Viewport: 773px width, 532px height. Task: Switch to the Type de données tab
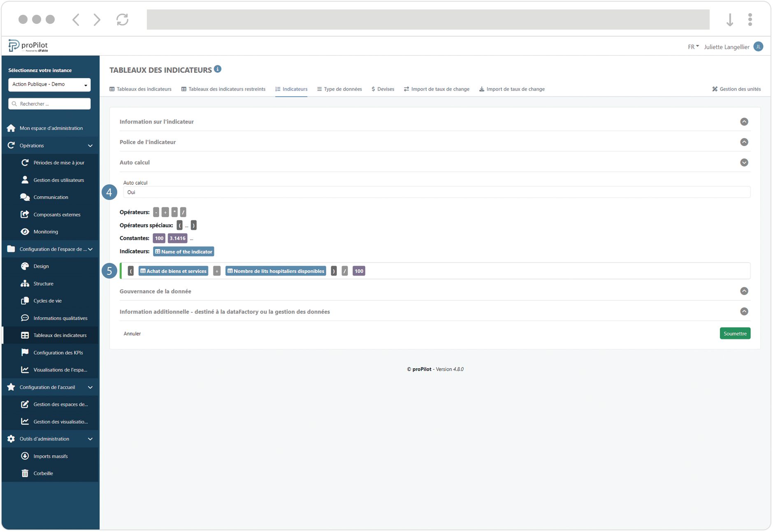(x=339, y=89)
